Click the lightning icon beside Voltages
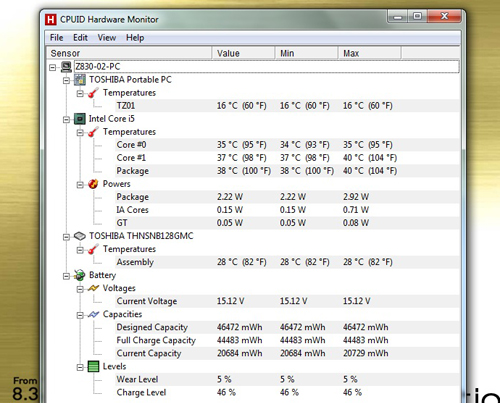 (x=93, y=288)
